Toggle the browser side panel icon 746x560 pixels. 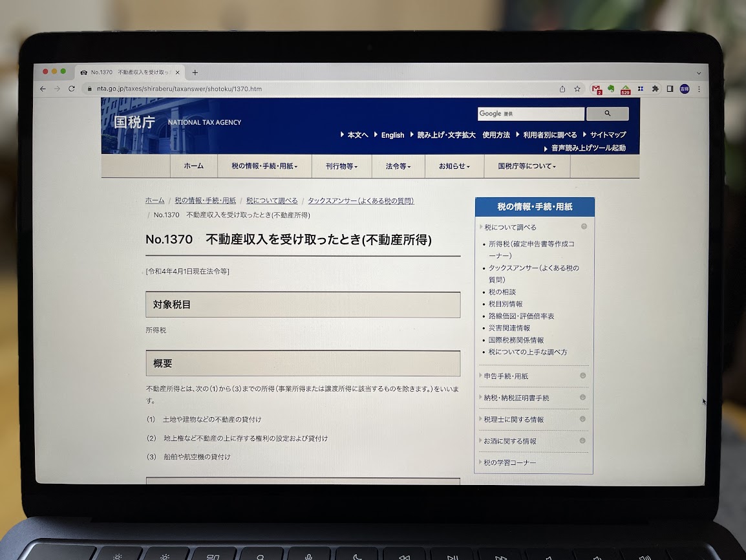click(x=670, y=89)
